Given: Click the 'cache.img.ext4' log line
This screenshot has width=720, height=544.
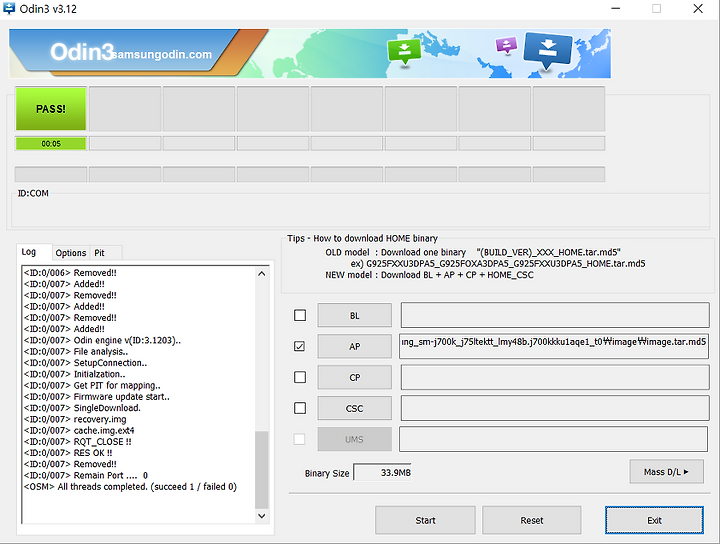Looking at the screenshot, I should [79, 430].
